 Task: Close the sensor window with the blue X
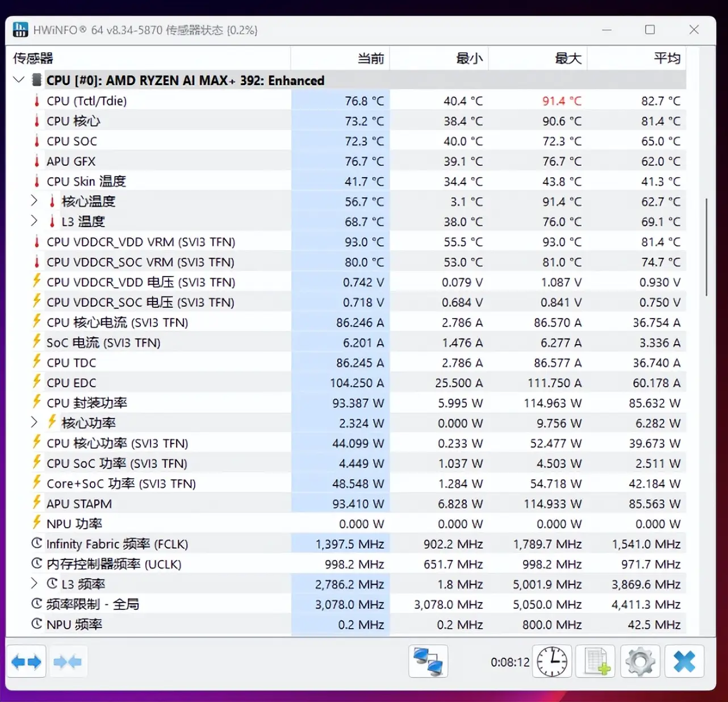point(684,661)
